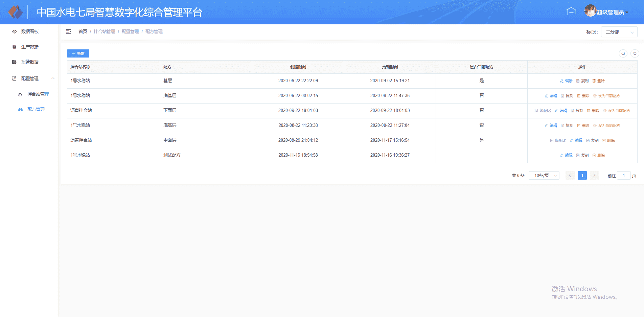The height and width of the screenshot is (317, 644).
Task: Open the 10条/页 page size dropdown
Action: (544, 176)
